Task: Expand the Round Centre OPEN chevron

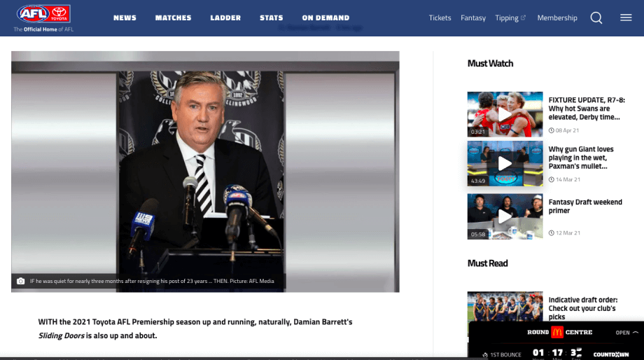Action: tap(636, 333)
